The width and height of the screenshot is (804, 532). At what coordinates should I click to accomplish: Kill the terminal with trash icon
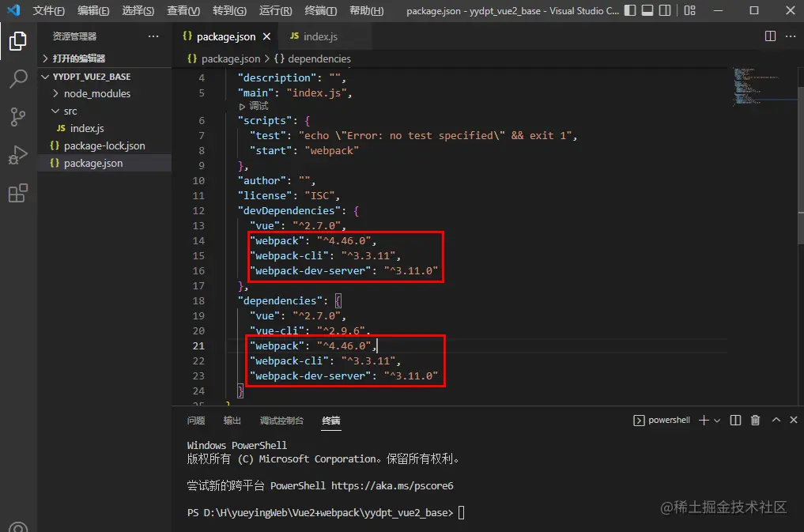[x=755, y=421]
